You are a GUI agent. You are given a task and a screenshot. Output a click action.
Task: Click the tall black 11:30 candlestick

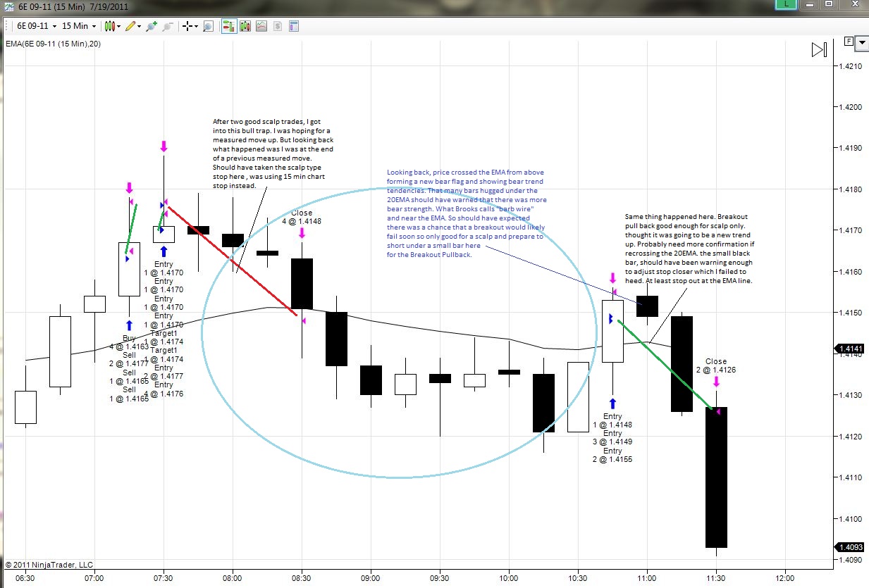point(716,477)
